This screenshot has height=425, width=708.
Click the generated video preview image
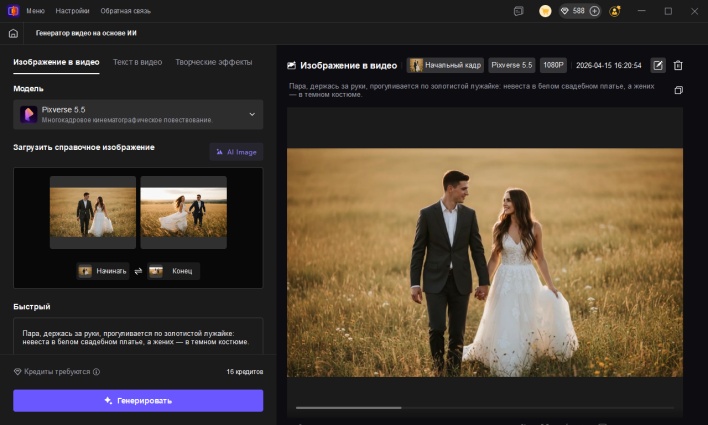pos(484,262)
